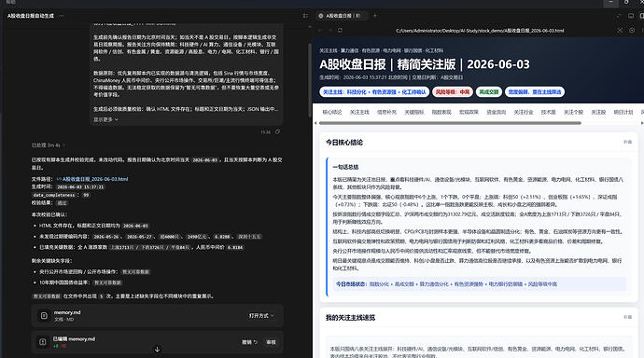Click the memory.md file name
This screenshot has height=358, width=644.
[x=67, y=312]
